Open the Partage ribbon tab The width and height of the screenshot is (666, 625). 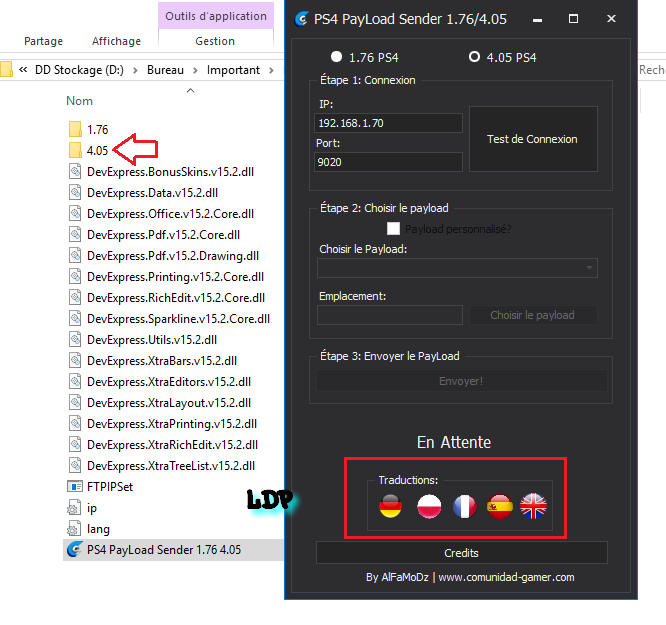click(43, 41)
